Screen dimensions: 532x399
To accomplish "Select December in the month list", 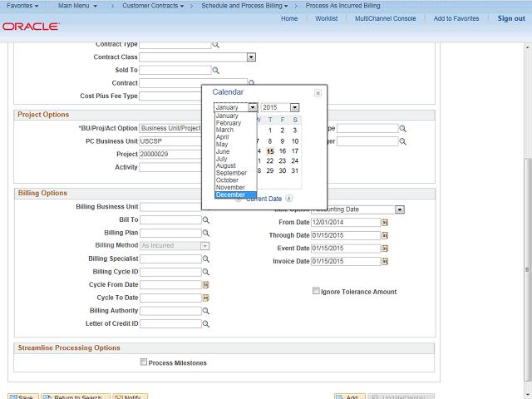I will [x=230, y=195].
